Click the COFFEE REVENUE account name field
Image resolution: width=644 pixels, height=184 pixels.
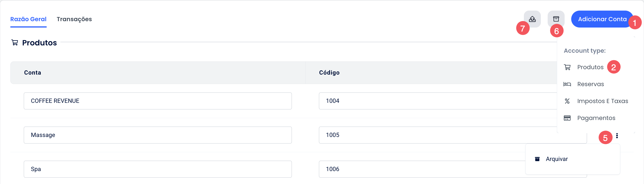click(x=158, y=101)
